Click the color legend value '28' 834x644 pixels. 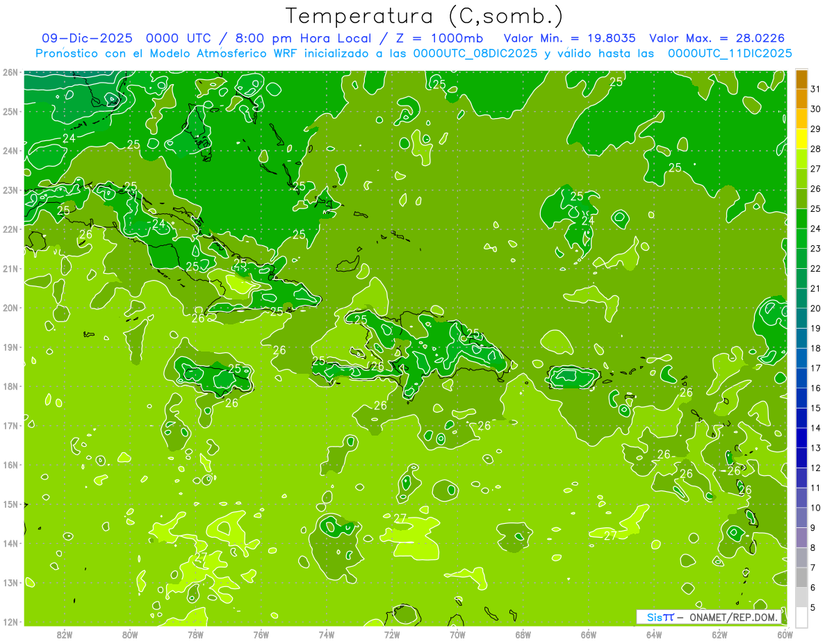click(x=816, y=149)
